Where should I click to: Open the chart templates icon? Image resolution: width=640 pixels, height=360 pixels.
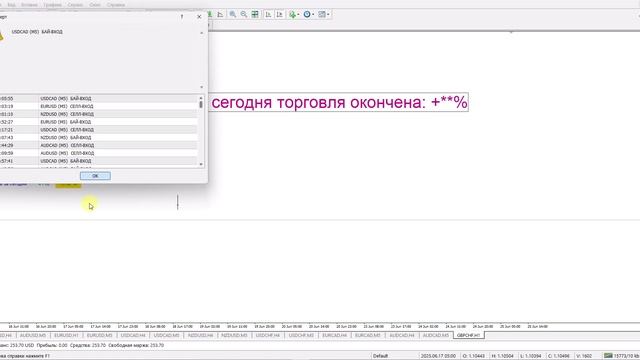(x=322, y=14)
